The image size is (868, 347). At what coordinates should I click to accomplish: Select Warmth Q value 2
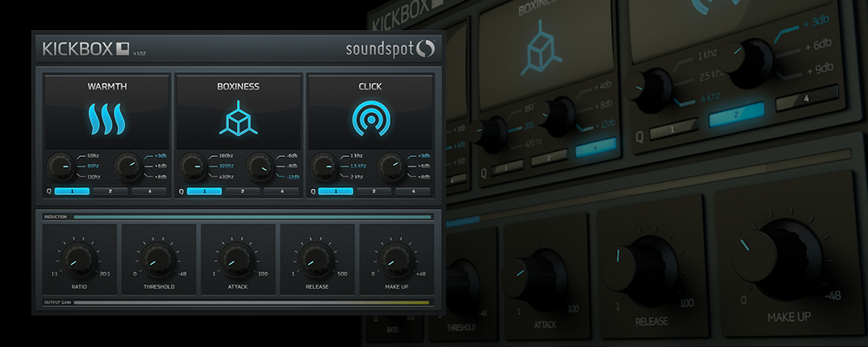110,191
